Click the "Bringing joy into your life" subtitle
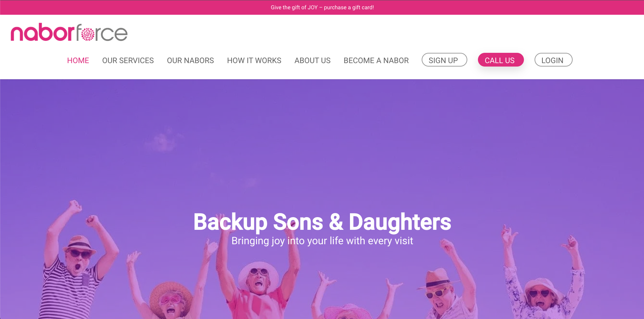 coord(322,241)
